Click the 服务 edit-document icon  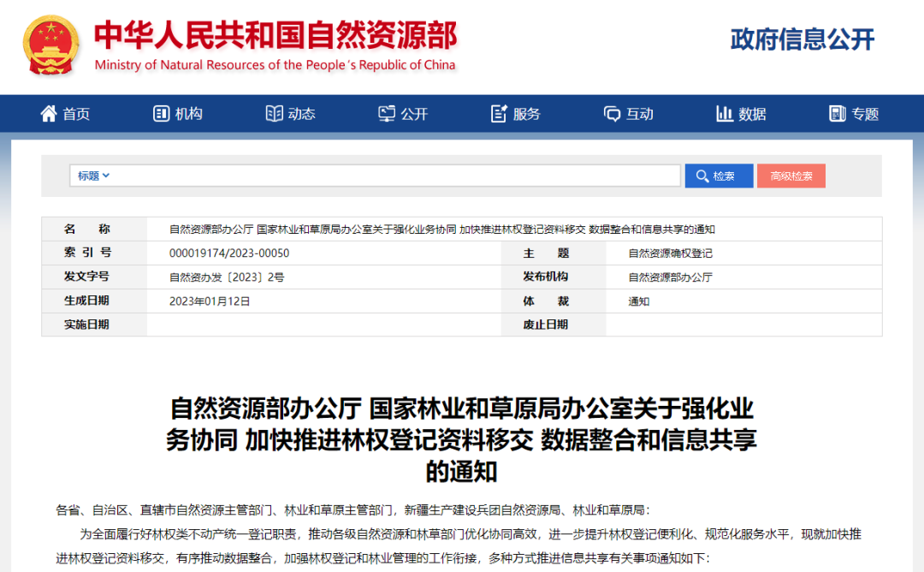(x=499, y=113)
